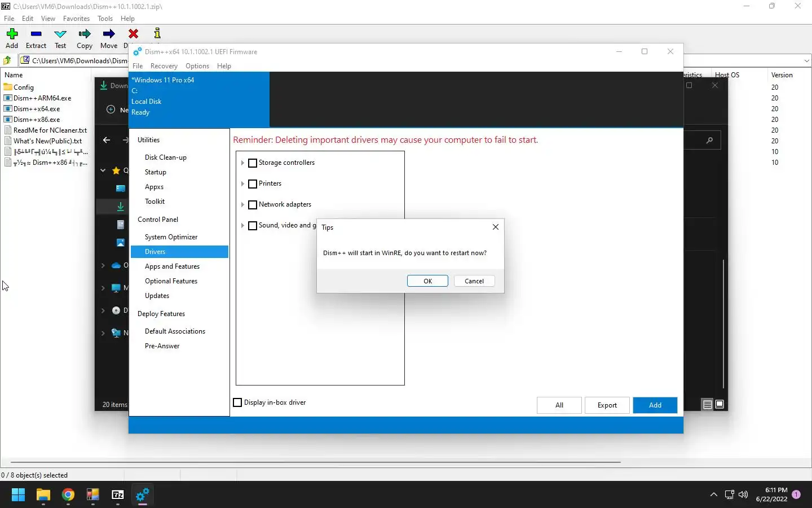Expand the Sound, video tree node
This screenshot has width=812, height=508.
coord(242,226)
